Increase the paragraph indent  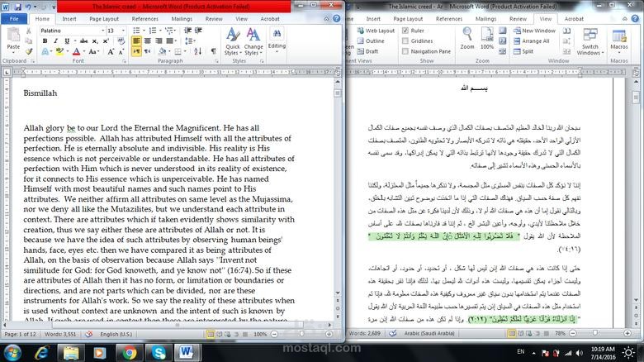point(198,31)
